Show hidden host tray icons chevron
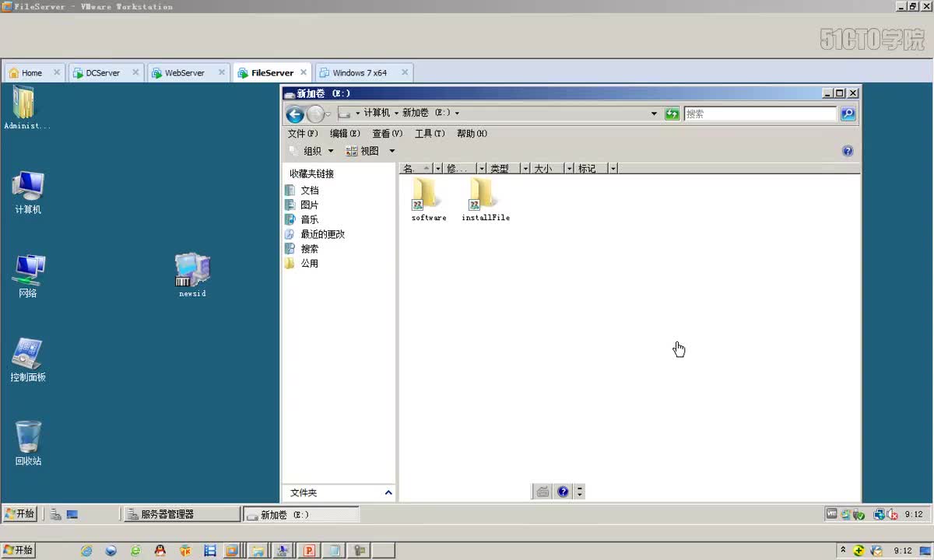The width and height of the screenshot is (934, 560). (x=842, y=550)
